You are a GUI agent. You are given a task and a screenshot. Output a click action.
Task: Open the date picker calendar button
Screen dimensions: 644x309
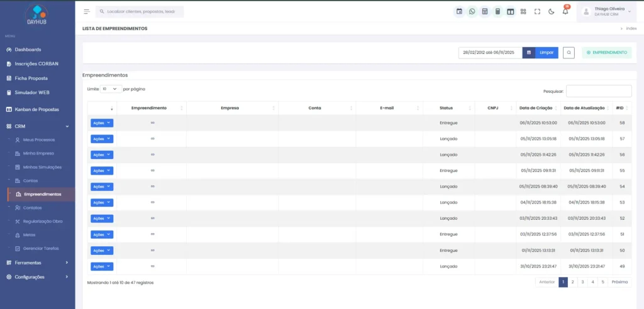pyautogui.click(x=529, y=53)
